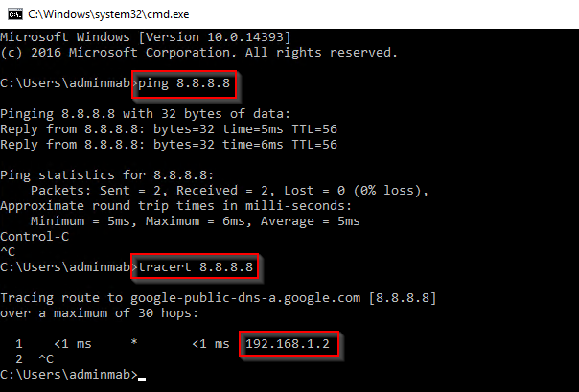Click the window title C:\Windows\system32\cmd.exe
This screenshot has height=392, width=579.
pos(108,14)
